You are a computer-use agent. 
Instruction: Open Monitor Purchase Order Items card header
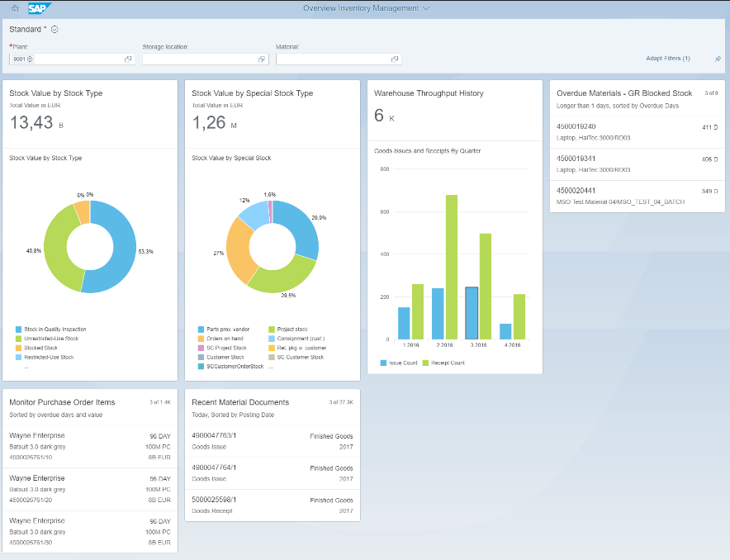pos(62,402)
